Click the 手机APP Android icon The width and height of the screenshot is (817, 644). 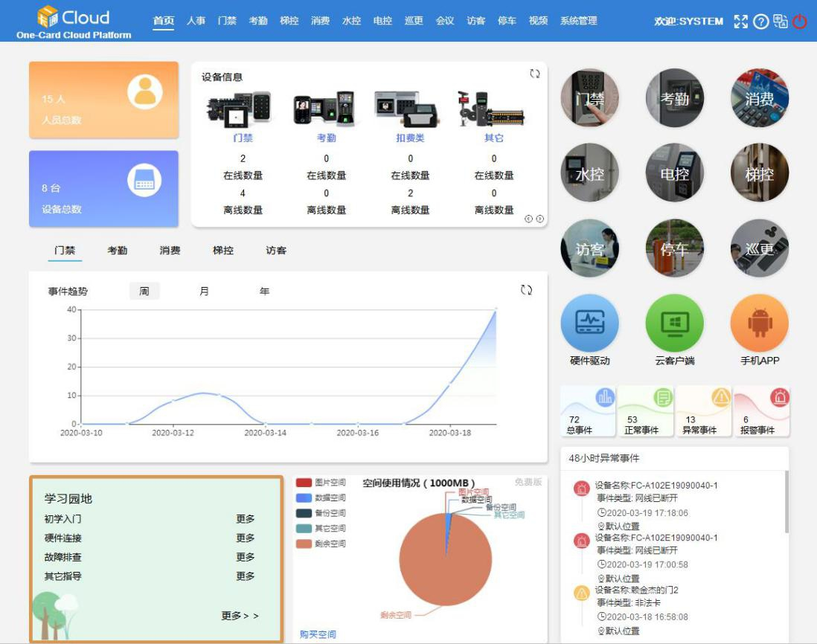click(x=759, y=323)
